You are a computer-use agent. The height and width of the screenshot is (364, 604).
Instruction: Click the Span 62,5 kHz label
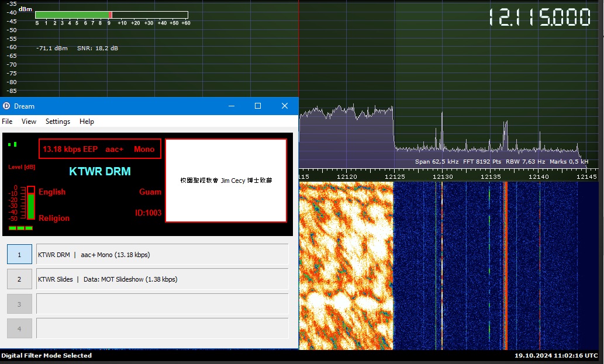coord(437,162)
